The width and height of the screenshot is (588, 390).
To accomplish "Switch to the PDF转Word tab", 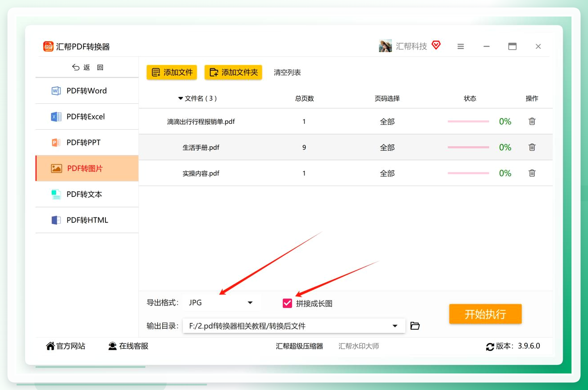I will tap(87, 91).
